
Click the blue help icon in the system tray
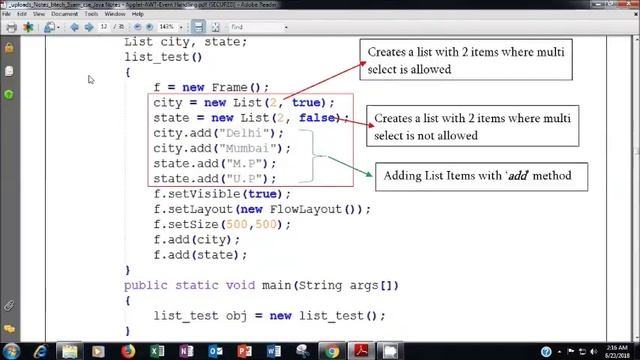pos(546,351)
